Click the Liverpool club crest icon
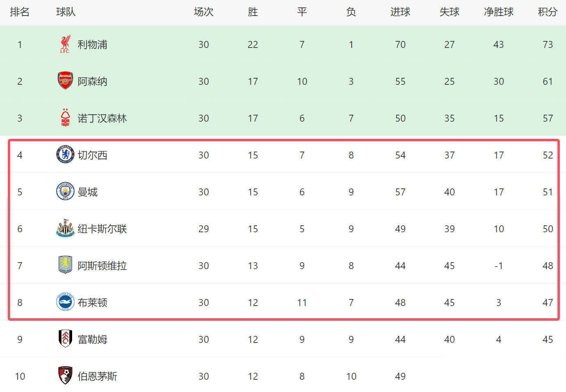This screenshot has height=392, width=566. (65, 44)
